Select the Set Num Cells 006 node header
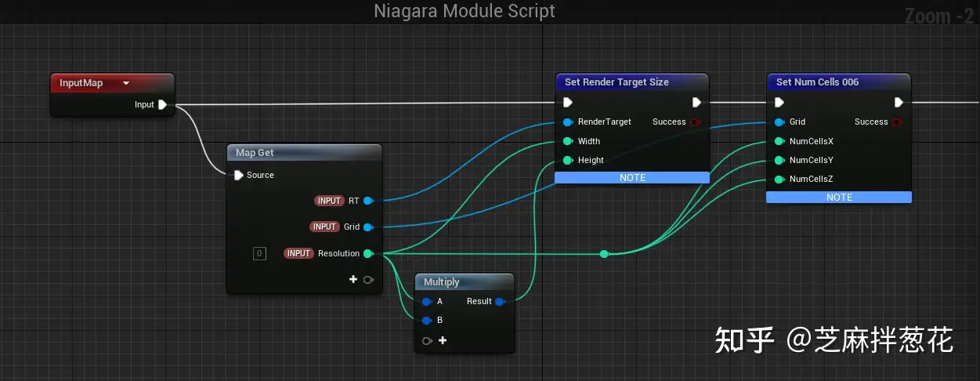This screenshot has height=381, width=980. 838,82
